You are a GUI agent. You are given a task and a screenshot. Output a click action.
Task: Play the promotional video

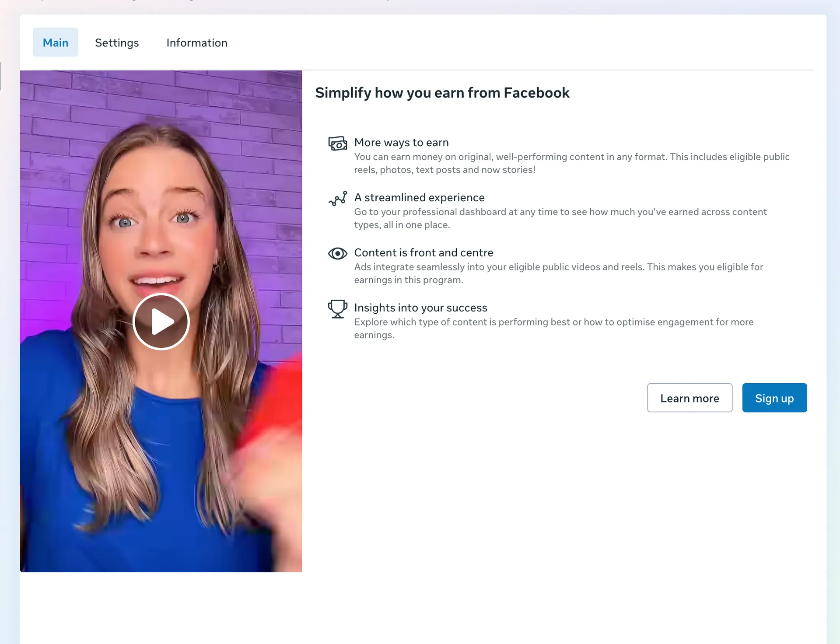161,322
